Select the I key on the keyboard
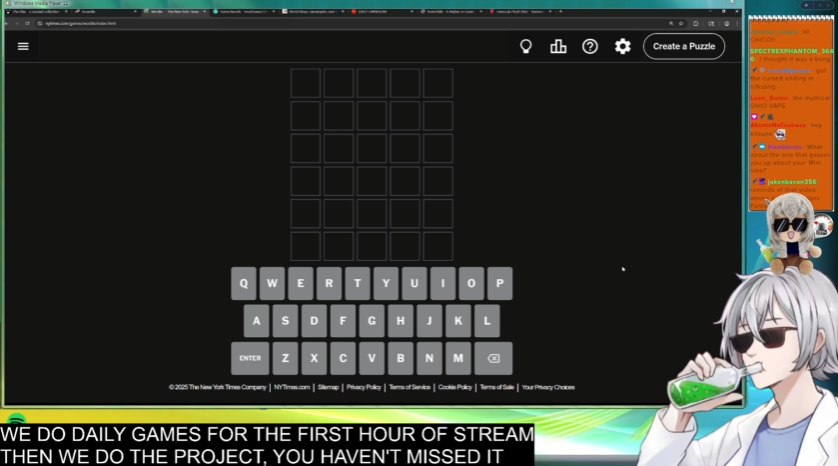Image resolution: width=838 pixels, height=466 pixels. (x=443, y=283)
